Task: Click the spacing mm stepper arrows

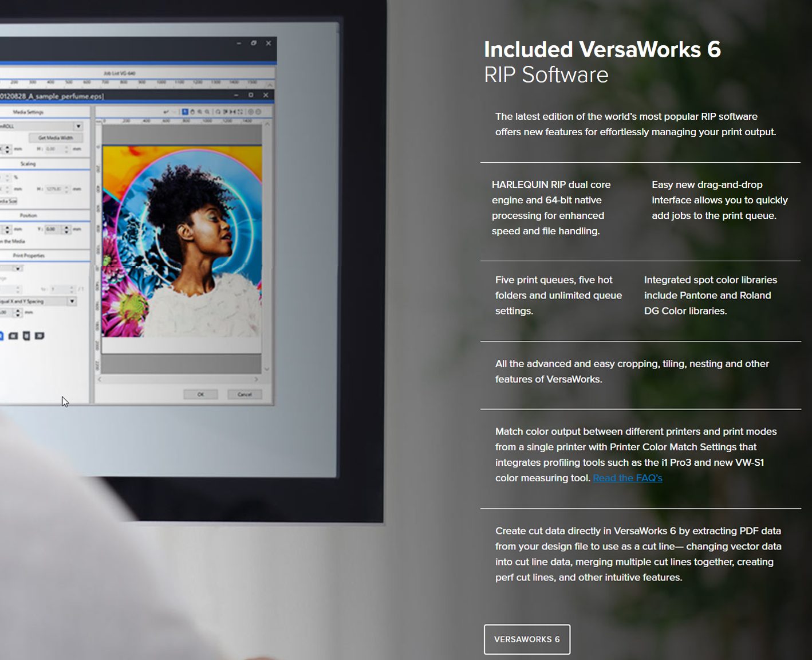Action: point(18,312)
